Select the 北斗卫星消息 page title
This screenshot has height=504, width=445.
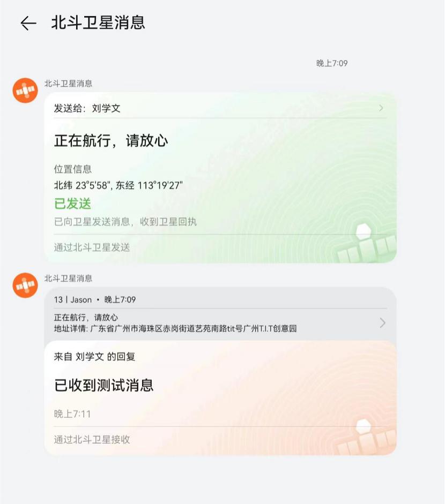pos(98,23)
